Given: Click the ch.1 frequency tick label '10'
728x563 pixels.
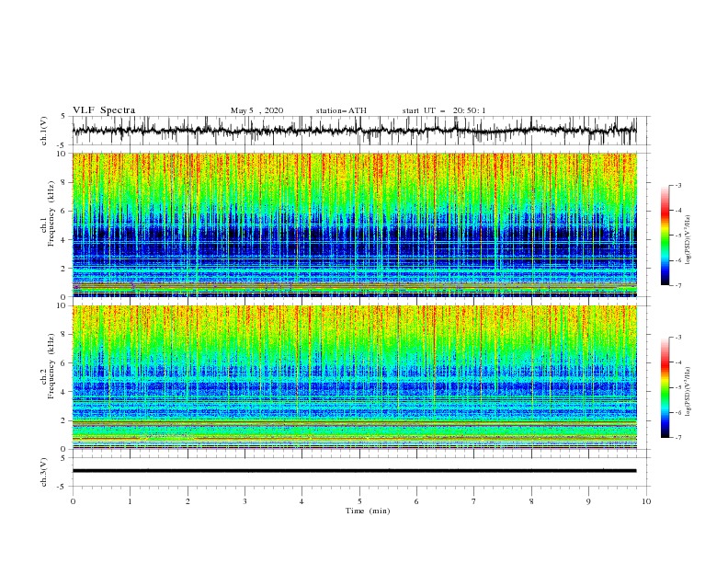Looking at the screenshot, I should [63, 154].
